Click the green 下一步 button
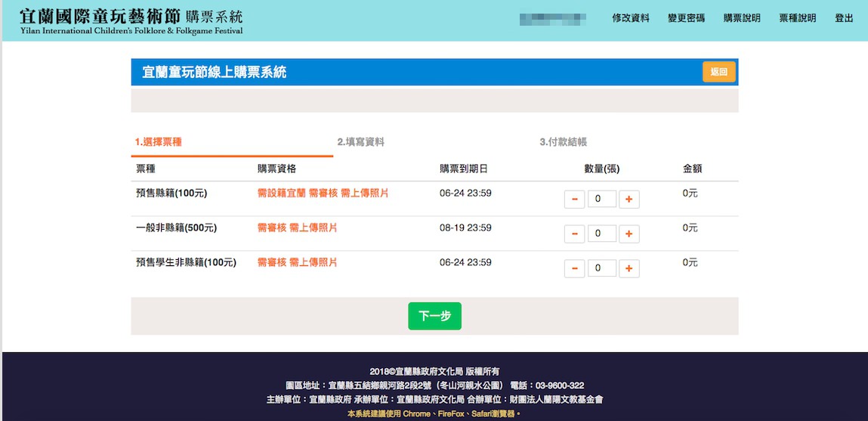The image size is (868, 421). [434, 316]
